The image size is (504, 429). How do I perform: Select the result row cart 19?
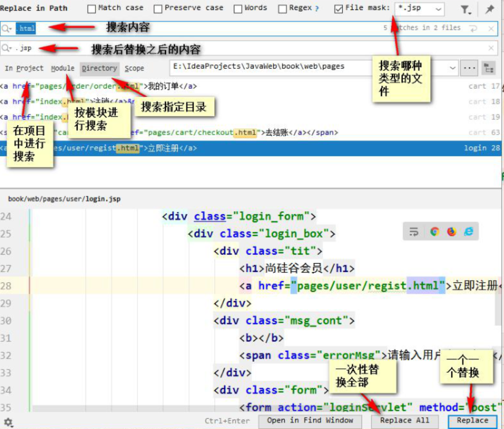(x=250, y=117)
